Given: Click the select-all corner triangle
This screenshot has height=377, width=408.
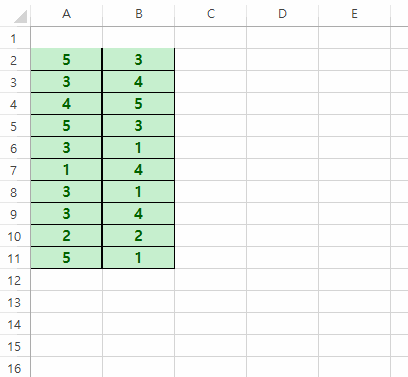Looking at the screenshot, I should point(20,17).
